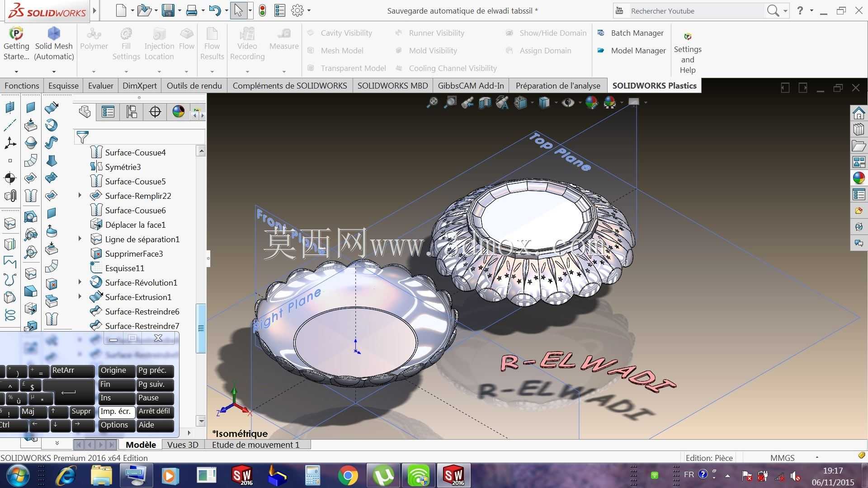Toggle Cooling Channel Visibility
The width and height of the screenshot is (868, 488).
click(x=446, y=68)
